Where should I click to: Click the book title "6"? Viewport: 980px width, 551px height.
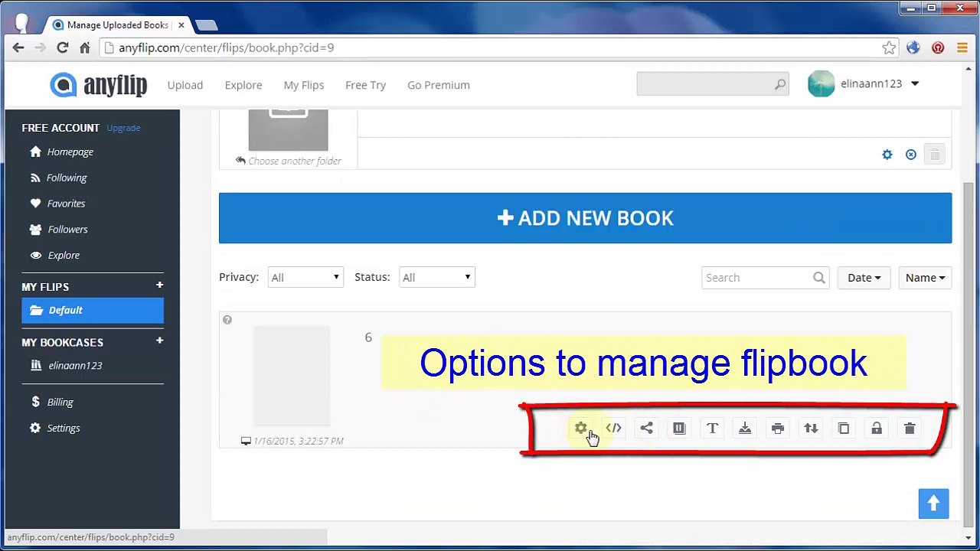[x=368, y=337]
